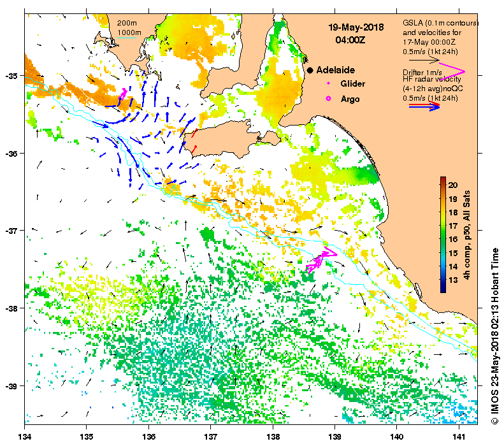Image resolution: width=504 pixels, height=446 pixels.
Task: Click the red and blue HF radar legend arrow
Action: [x=424, y=106]
